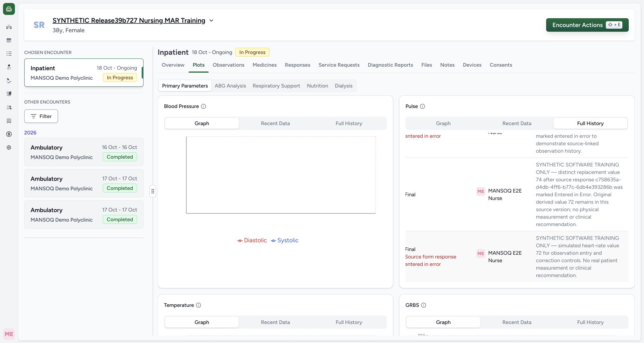Select the chosen Inpatient encounter card
Image resolution: width=644 pixels, height=343 pixels.
tap(84, 73)
